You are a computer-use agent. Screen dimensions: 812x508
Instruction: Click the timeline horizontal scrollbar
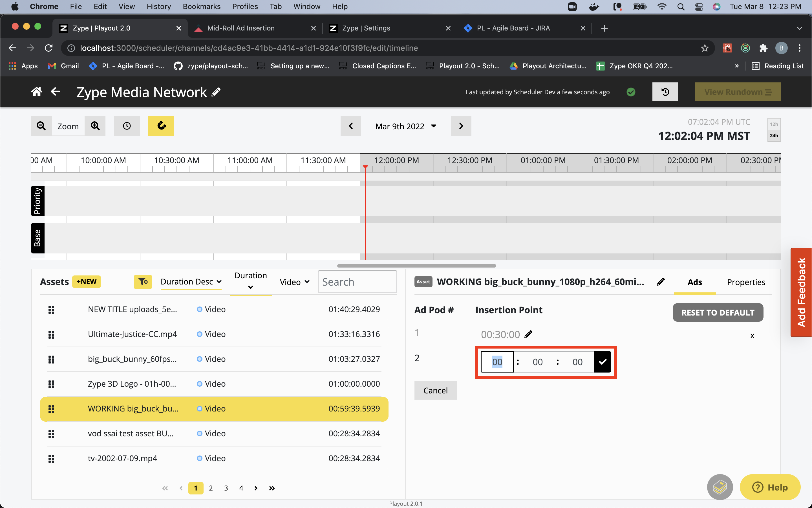coord(416,266)
